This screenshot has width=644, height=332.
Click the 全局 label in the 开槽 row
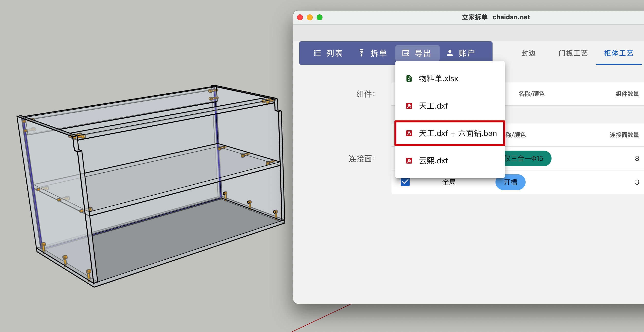(x=449, y=182)
